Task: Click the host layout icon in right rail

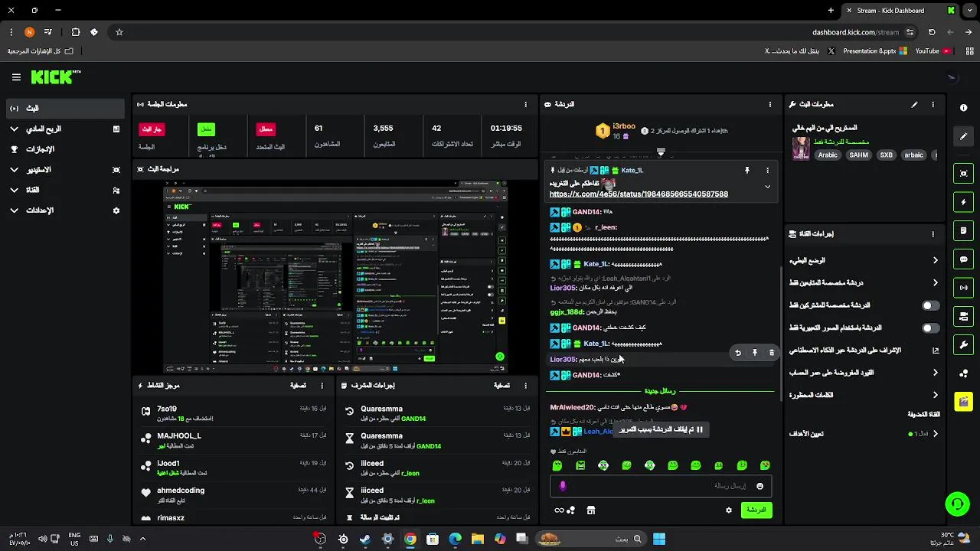Action: tap(964, 316)
